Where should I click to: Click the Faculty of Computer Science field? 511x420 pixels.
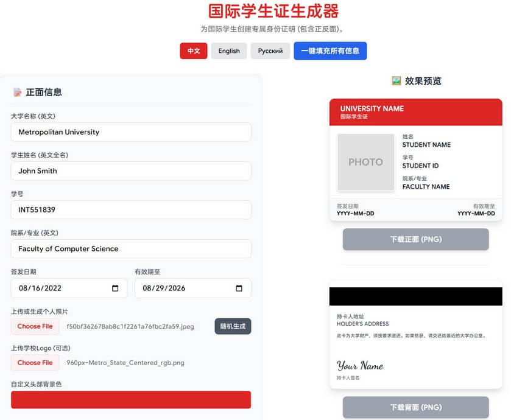tap(131, 249)
